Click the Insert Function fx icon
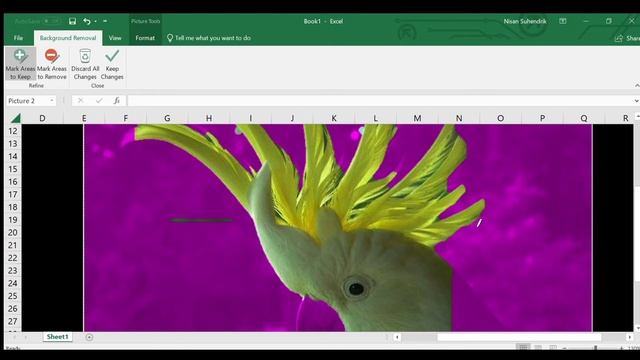Image resolution: width=640 pixels, height=360 pixels. point(117,100)
